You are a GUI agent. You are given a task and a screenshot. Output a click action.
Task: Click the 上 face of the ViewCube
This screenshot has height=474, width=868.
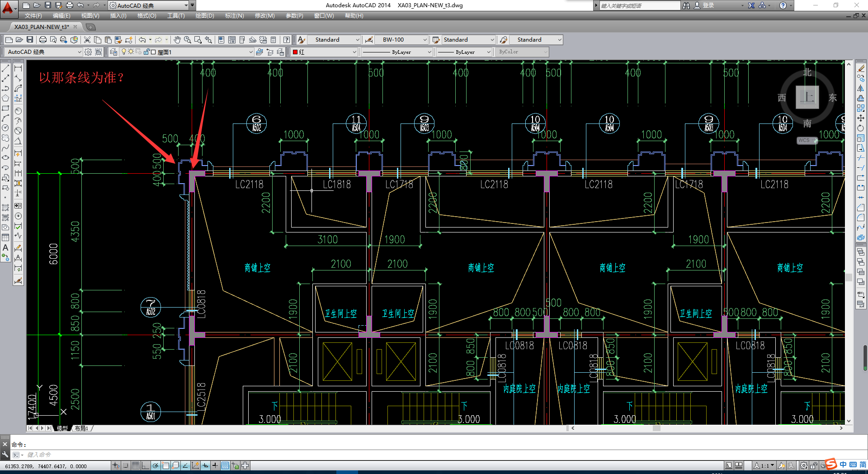point(807,97)
